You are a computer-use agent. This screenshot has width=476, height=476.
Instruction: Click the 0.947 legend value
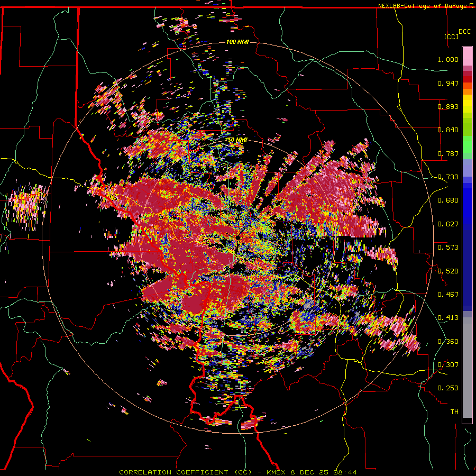click(448, 83)
